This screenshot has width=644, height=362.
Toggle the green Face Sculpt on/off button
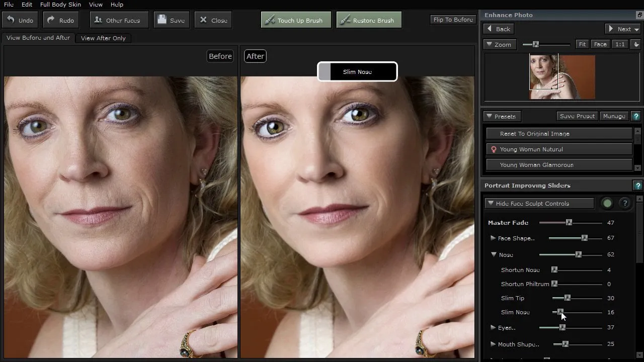(607, 203)
